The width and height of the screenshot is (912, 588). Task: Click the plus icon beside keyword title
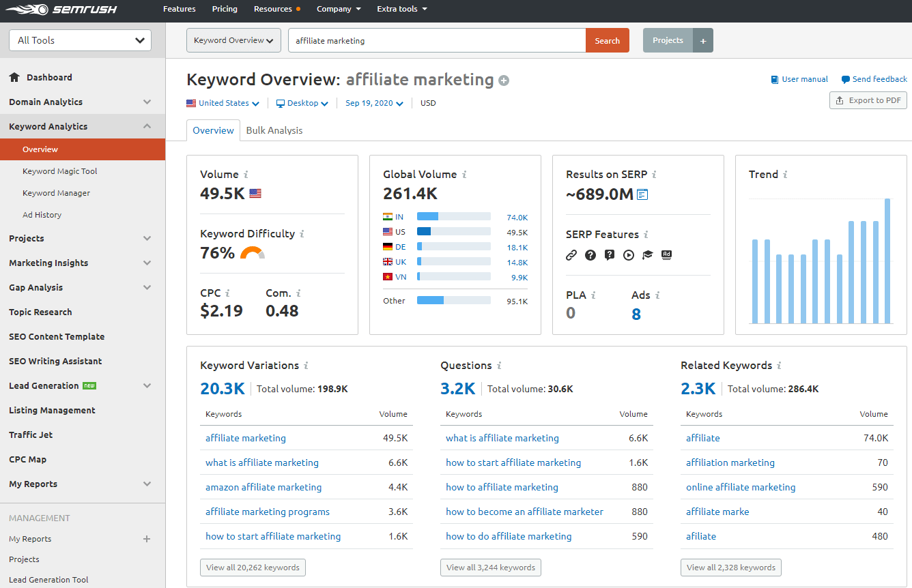pos(504,80)
